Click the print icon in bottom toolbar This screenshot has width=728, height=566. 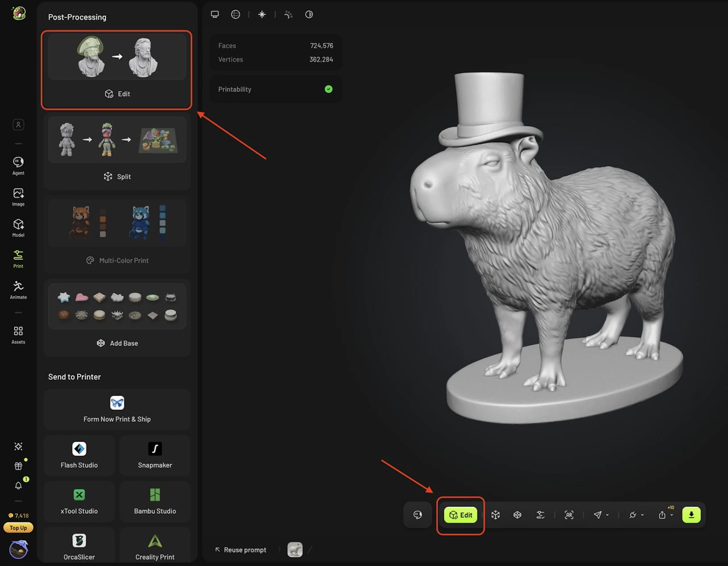click(x=540, y=515)
